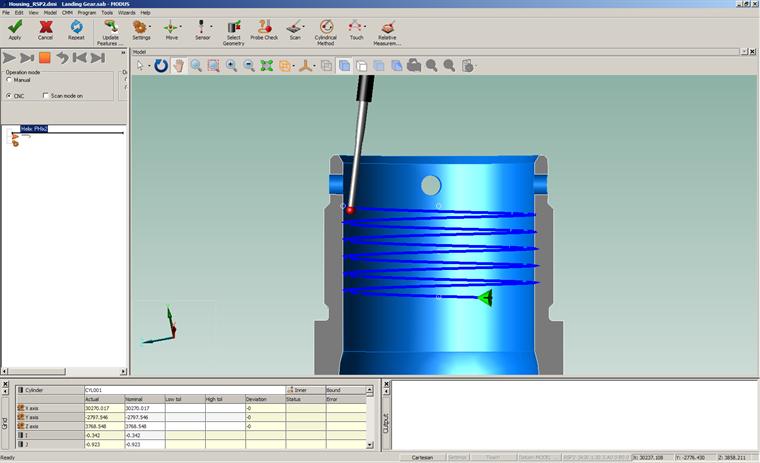Click the Update Features button
760x463 pixels.
pos(110,31)
